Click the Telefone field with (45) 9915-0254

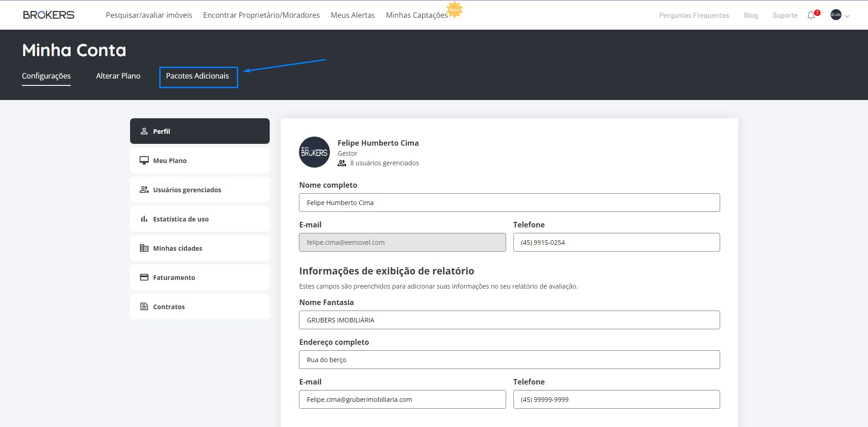point(617,242)
